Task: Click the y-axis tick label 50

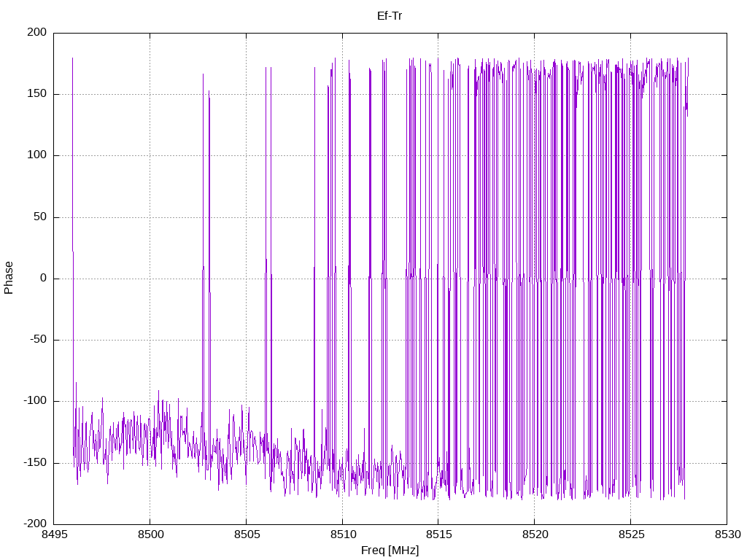Action: 40,217
